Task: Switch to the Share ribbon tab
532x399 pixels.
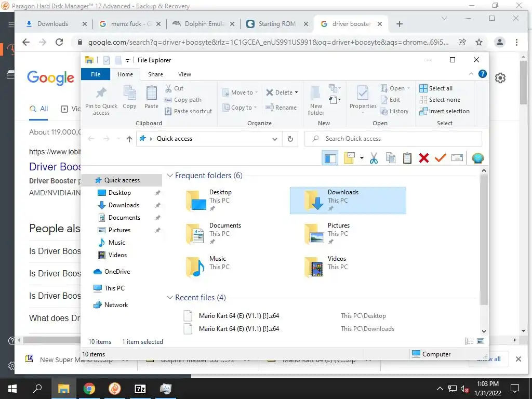Action: (155, 74)
